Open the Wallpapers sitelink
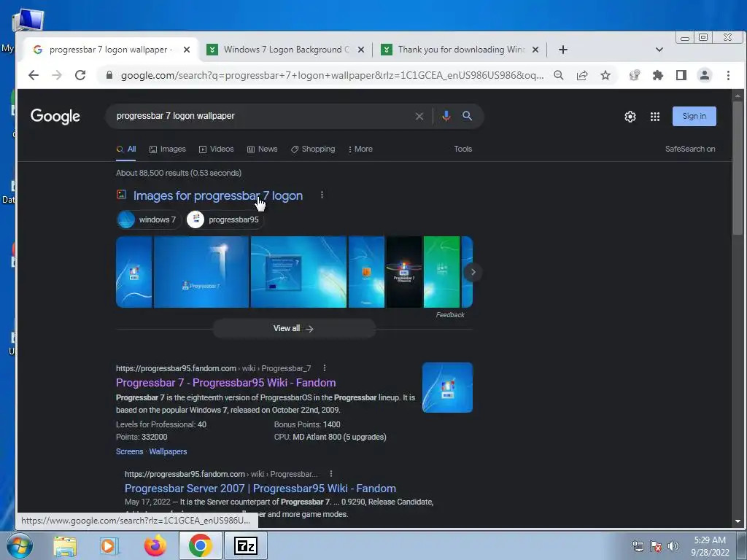This screenshot has height=560, width=747. point(168,451)
